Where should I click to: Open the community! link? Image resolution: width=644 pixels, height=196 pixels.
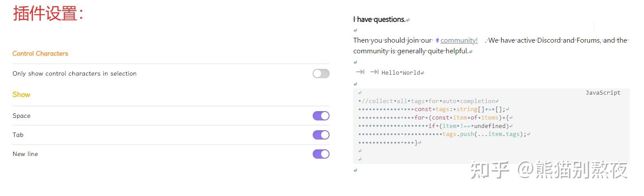point(459,40)
